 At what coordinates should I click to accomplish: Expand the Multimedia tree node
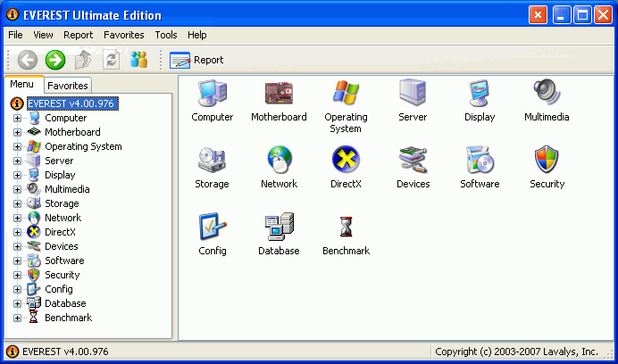pyautogui.click(x=17, y=189)
